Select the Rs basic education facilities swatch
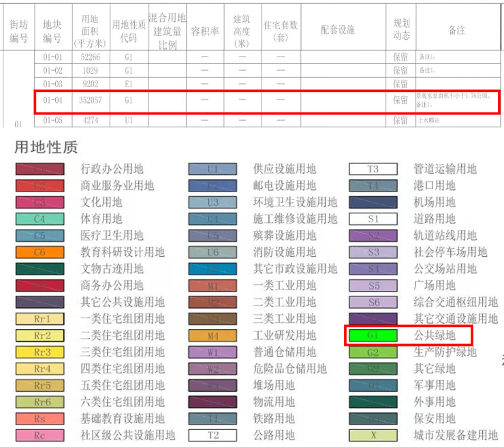 click(x=40, y=418)
